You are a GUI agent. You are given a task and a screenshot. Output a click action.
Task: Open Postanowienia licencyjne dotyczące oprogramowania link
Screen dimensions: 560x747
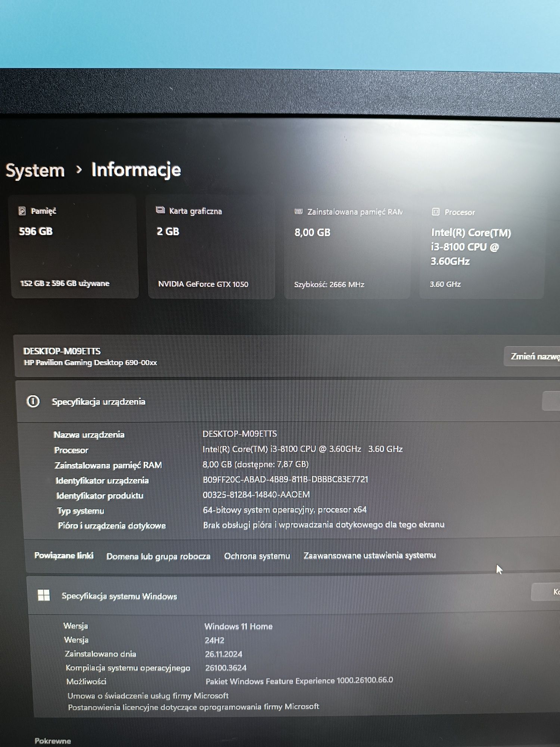(193, 707)
